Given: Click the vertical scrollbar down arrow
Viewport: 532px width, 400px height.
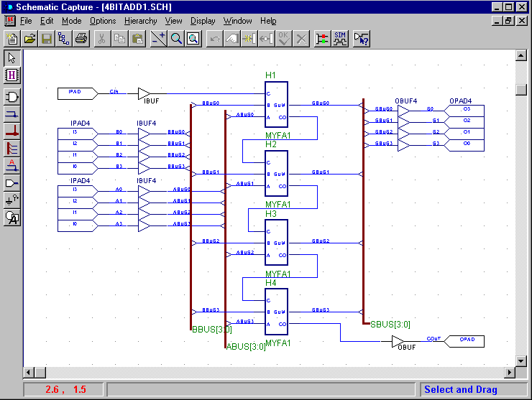Looking at the screenshot, I should (x=521, y=360).
